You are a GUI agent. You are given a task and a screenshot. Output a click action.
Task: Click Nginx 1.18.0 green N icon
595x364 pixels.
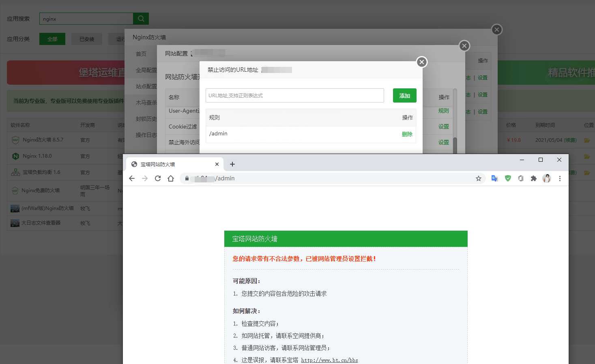point(15,156)
